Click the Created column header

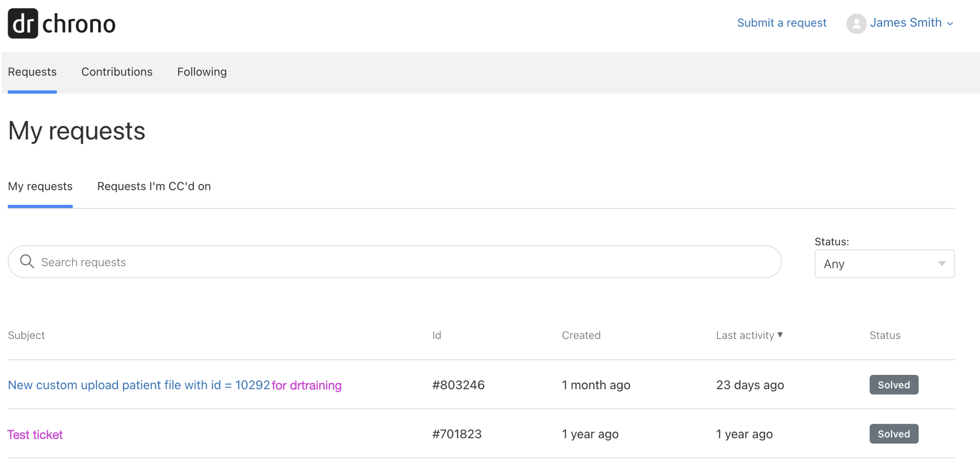coord(581,335)
